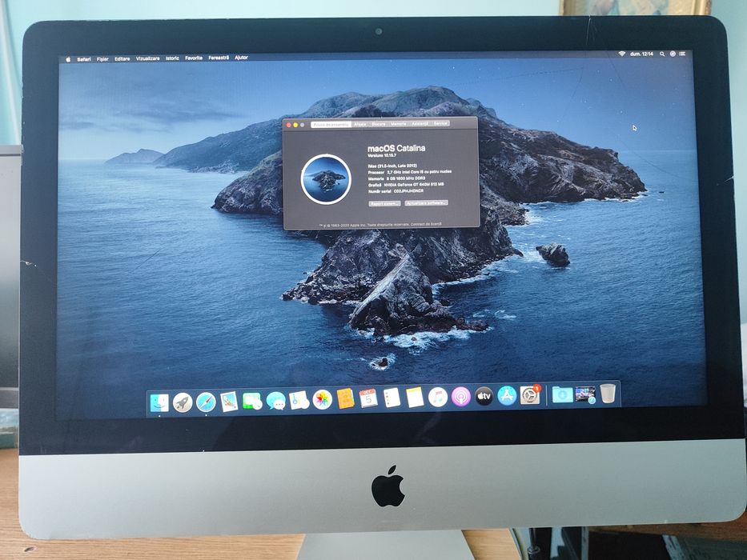Viewport: 747px width, 560px height.
Task: Open the Safari menu
Action: [x=84, y=59]
